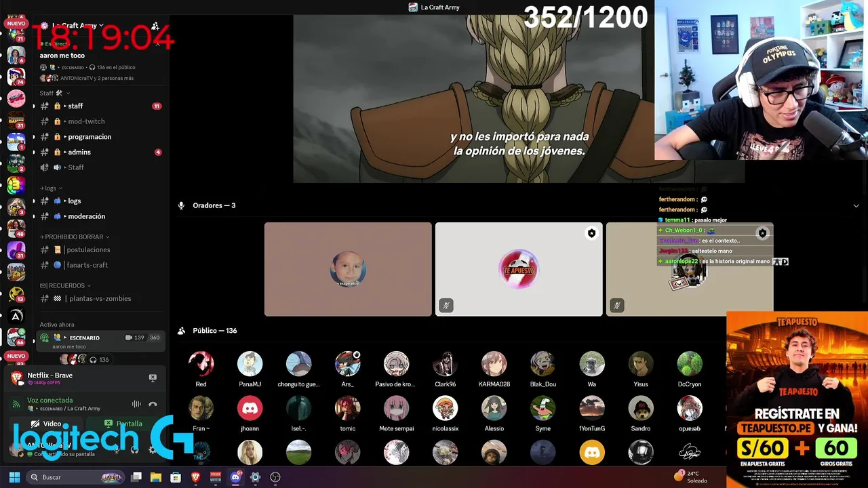Open audience member Red's avatar

coord(201,364)
